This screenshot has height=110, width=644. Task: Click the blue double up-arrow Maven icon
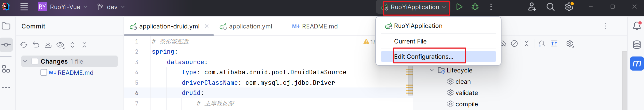[x=554, y=43]
